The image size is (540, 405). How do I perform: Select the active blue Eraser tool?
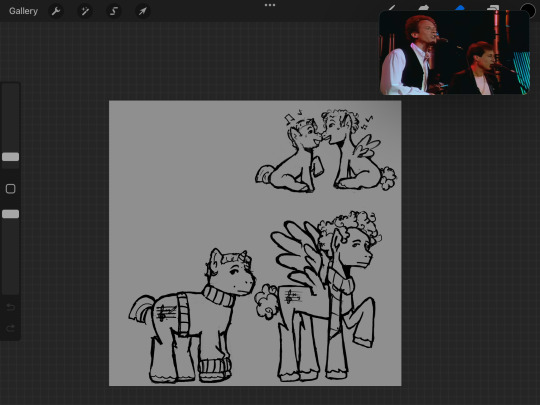[460, 8]
